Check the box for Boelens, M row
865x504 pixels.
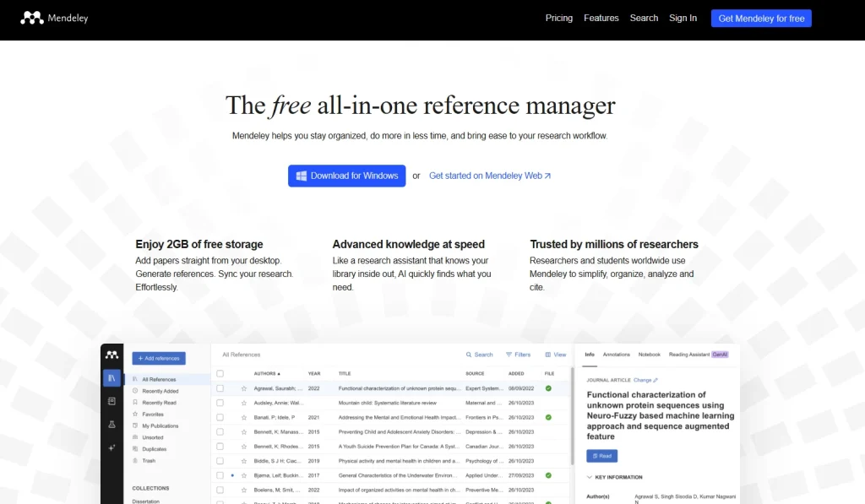220,490
